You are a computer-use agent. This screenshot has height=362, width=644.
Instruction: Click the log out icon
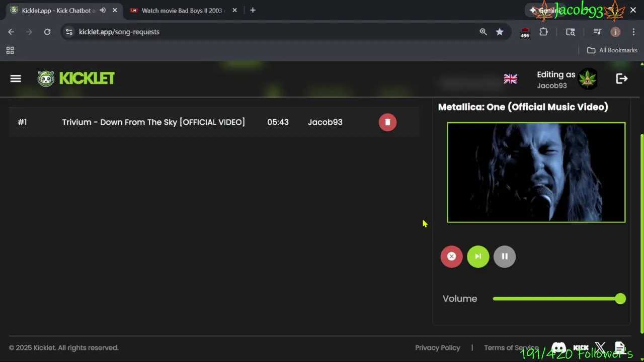click(x=622, y=78)
